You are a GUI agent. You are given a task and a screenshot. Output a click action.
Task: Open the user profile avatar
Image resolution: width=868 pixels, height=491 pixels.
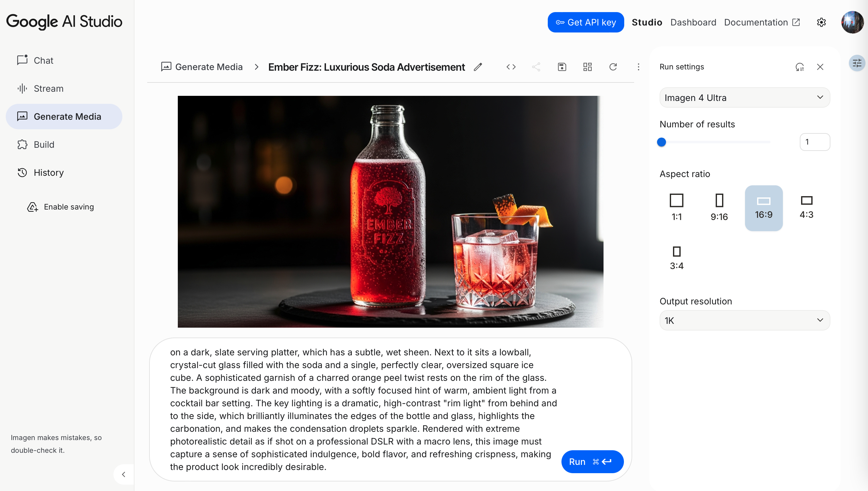[x=852, y=22]
